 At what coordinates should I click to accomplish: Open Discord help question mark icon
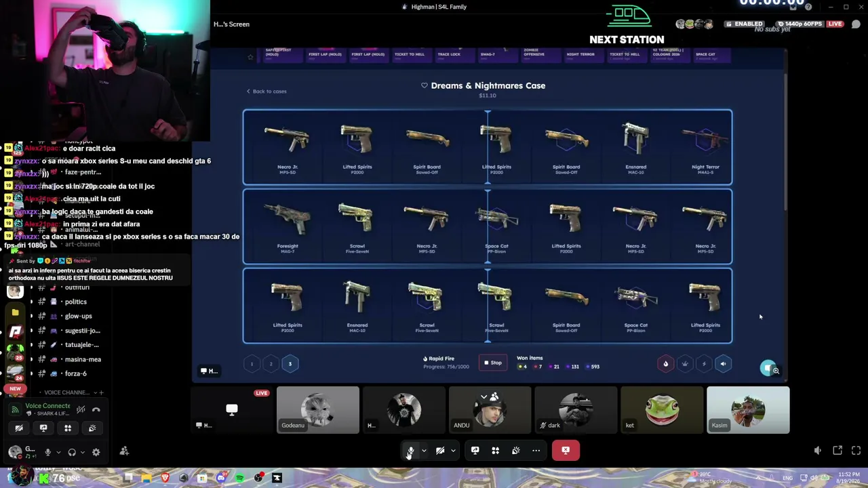(808, 7)
